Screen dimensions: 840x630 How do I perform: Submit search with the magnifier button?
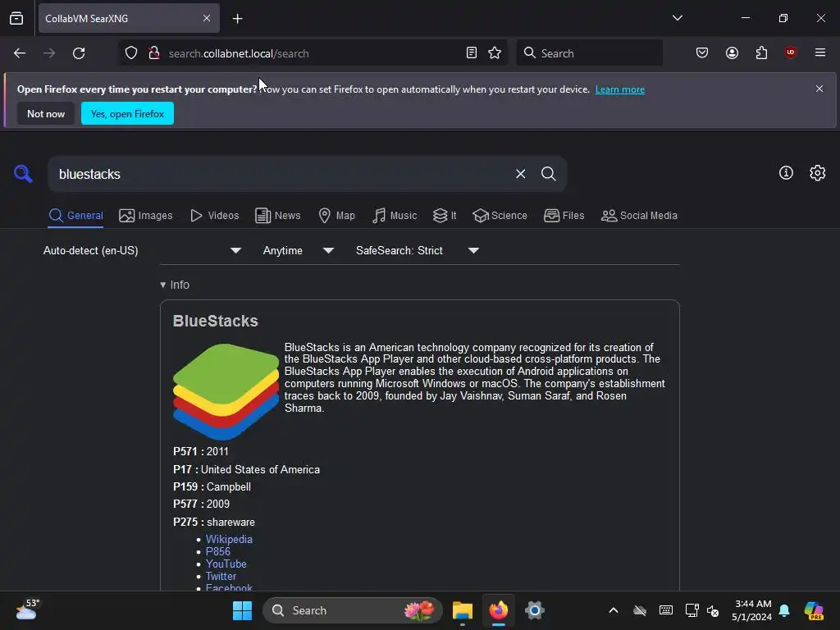[549, 174]
